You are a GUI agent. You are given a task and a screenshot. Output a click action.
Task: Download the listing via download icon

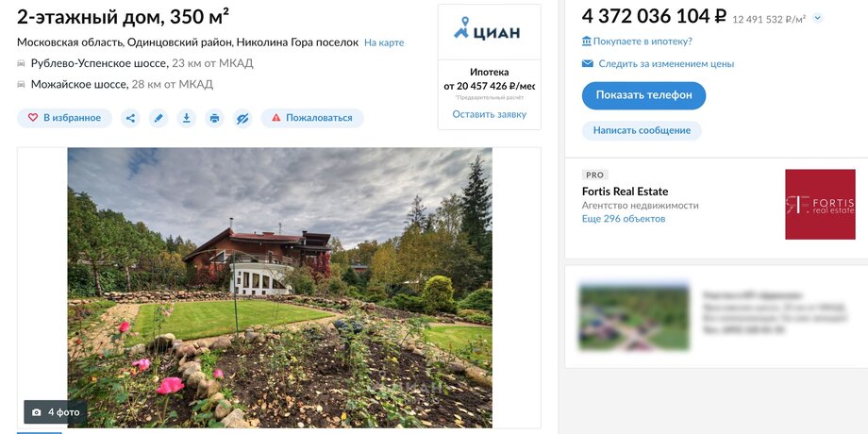pyautogui.click(x=186, y=118)
